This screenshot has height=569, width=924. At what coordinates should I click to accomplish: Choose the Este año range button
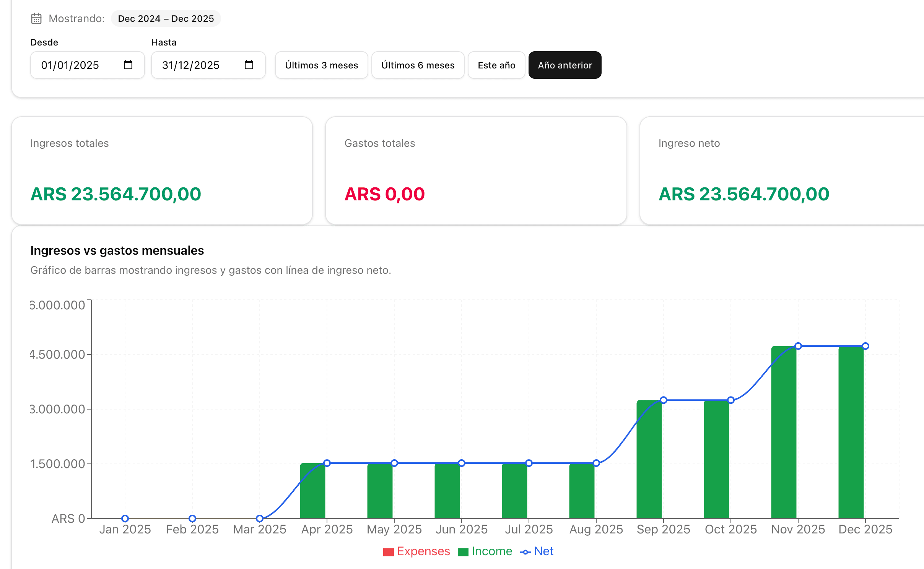point(496,65)
